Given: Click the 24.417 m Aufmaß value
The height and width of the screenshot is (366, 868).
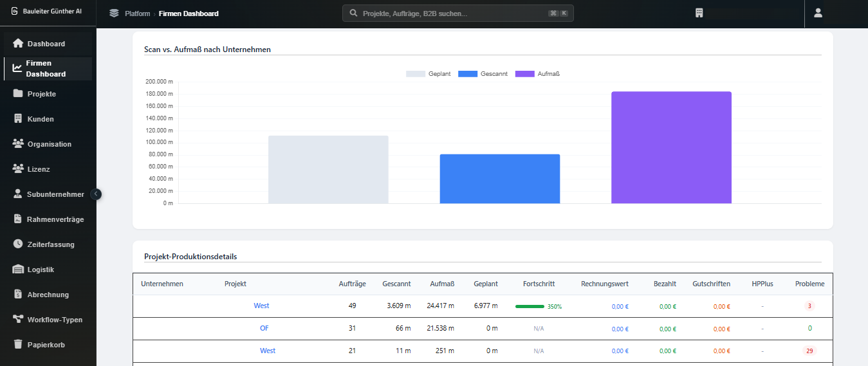Looking at the screenshot, I should click(x=441, y=306).
